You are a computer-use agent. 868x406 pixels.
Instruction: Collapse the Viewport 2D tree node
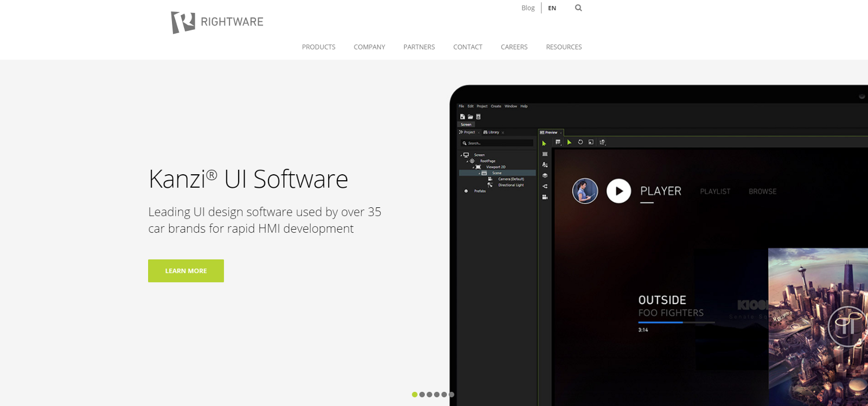473,167
